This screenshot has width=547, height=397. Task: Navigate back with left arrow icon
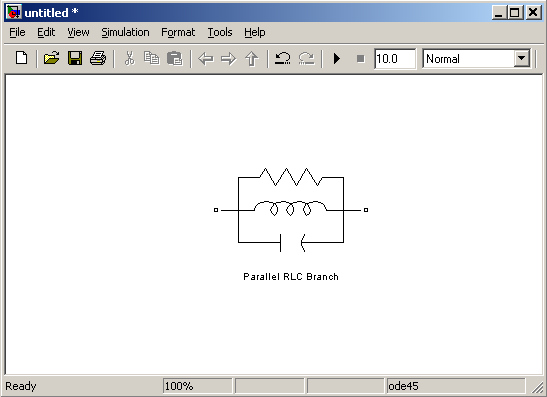(206, 58)
